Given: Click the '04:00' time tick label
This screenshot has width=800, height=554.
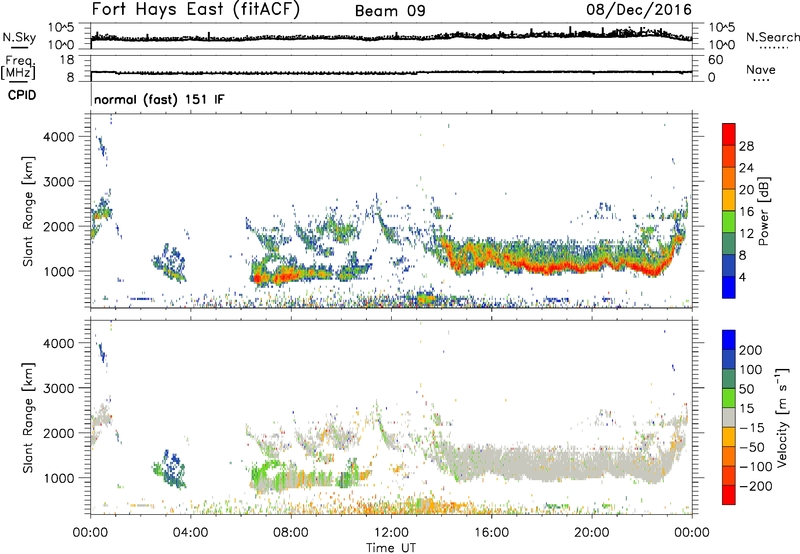Looking at the screenshot, I should pyautogui.click(x=191, y=533).
